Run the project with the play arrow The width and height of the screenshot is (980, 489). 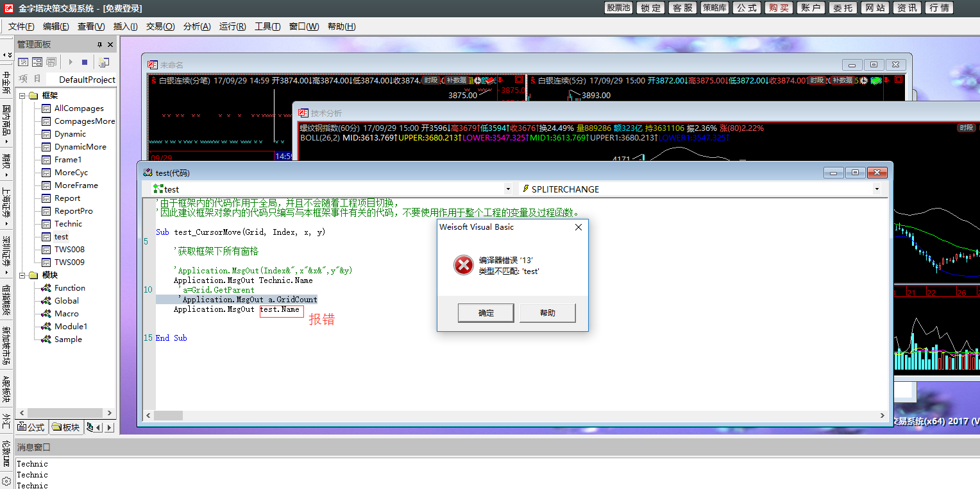click(71, 62)
